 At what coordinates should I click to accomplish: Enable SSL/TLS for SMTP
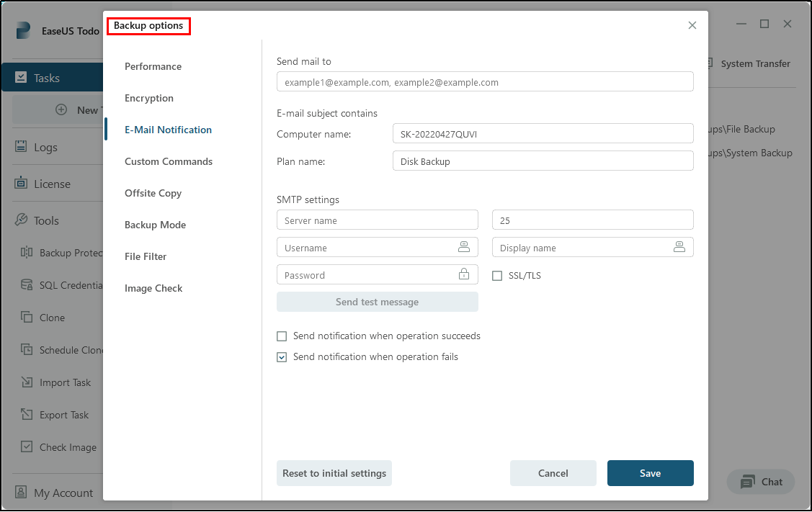tap(497, 275)
